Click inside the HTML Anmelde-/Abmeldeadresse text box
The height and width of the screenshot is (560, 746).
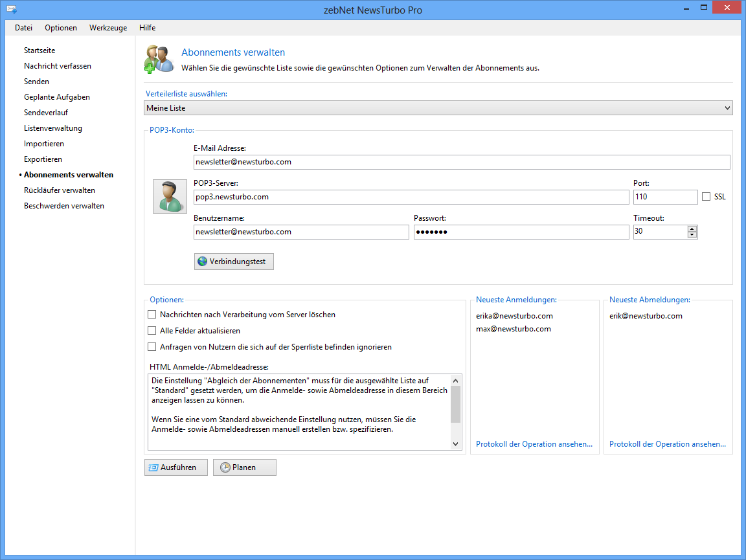(x=299, y=412)
